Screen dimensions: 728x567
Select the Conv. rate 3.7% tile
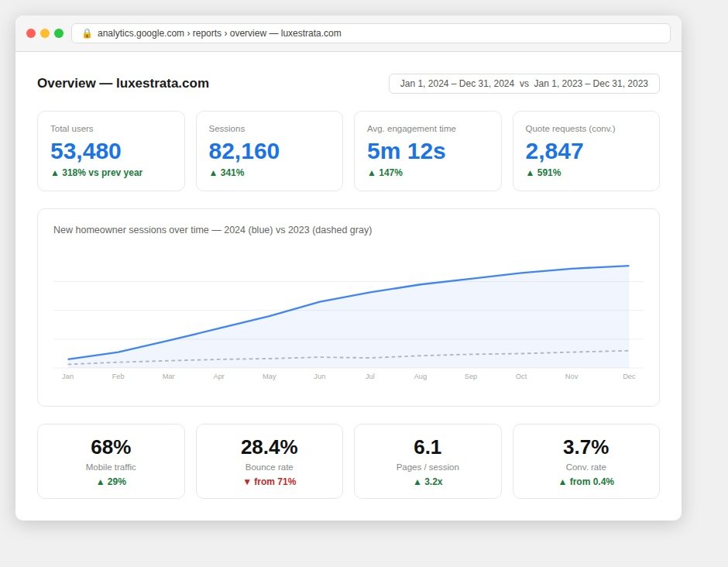(x=586, y=461)
